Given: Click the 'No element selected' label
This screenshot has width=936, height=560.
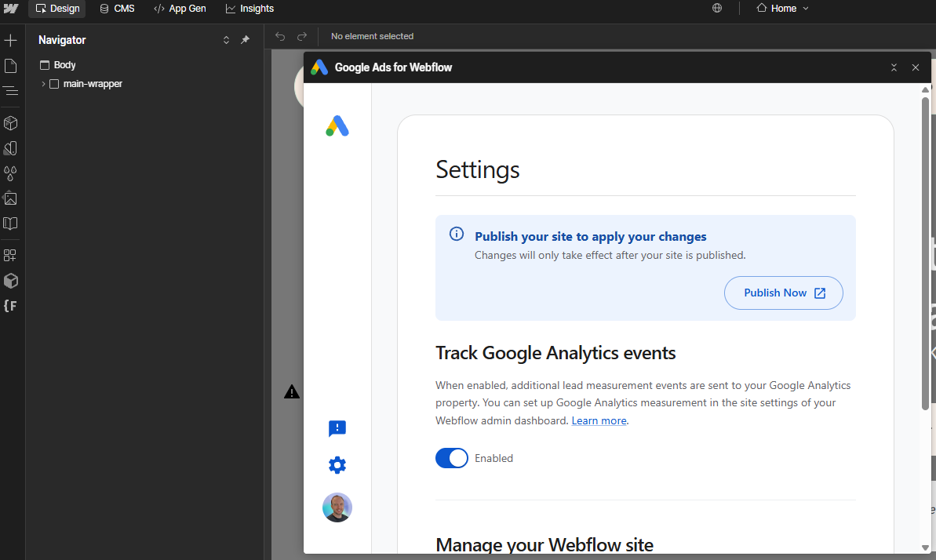Looking at the screenshot, I should (x=372, y=36).
